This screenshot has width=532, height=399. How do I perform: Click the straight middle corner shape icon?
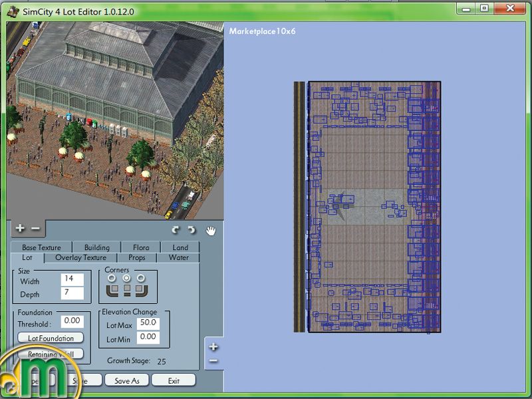click(x=126, y=291)
